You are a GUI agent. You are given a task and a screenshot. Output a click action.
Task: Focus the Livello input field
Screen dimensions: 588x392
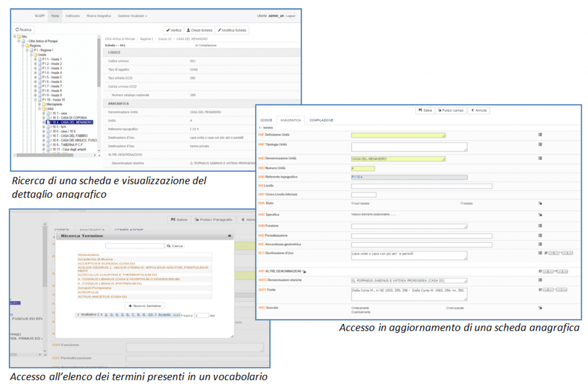[x=421, y=186]
